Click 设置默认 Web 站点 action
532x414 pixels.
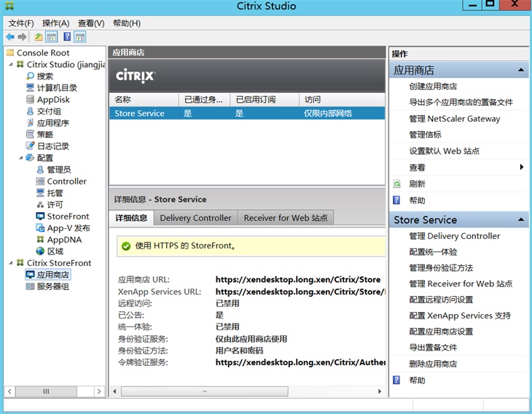(x=445, y=151)
